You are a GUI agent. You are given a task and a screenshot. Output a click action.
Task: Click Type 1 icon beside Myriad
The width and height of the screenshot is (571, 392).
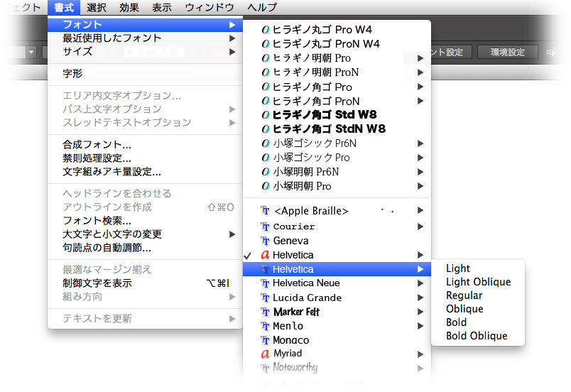pos(265,354)
